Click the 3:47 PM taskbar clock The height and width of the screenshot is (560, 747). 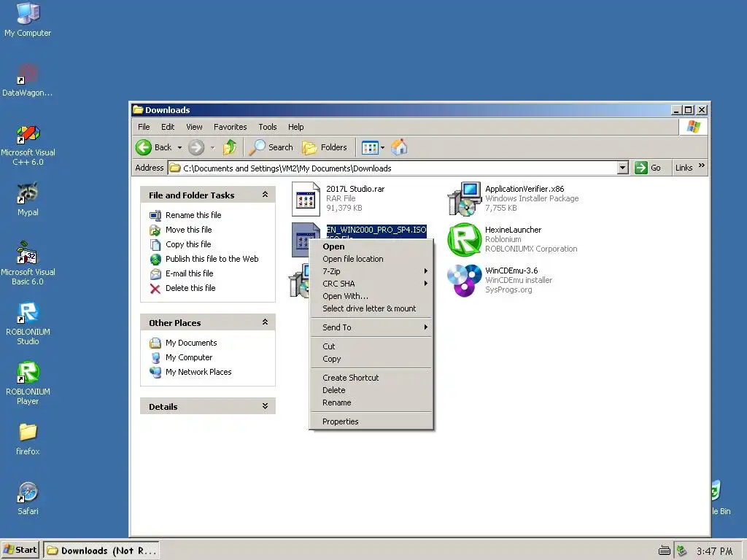point(714,551)
